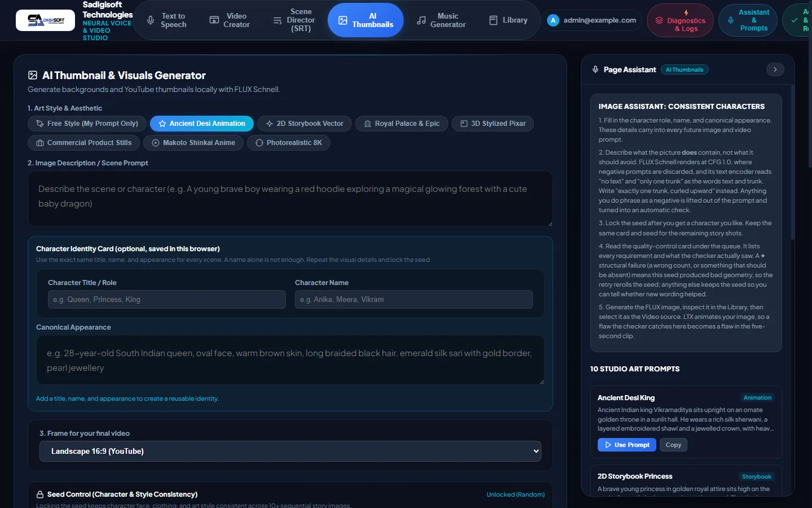Choose the Commercial Product Stills style
Viewport: 812px width, 508px height.
pos(83,143)
